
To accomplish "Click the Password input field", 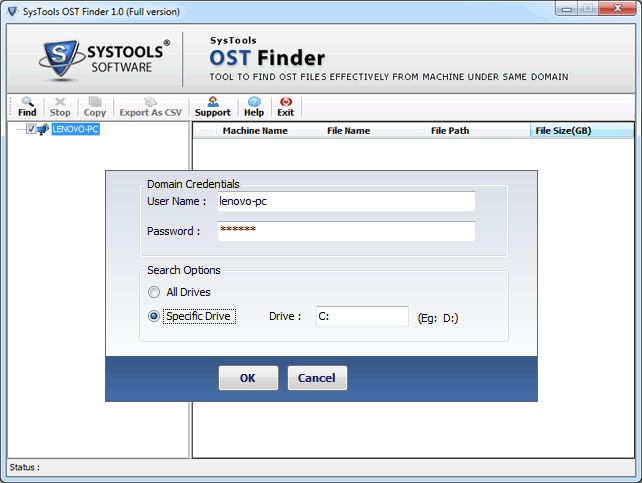I will click(x=346, y=231).
